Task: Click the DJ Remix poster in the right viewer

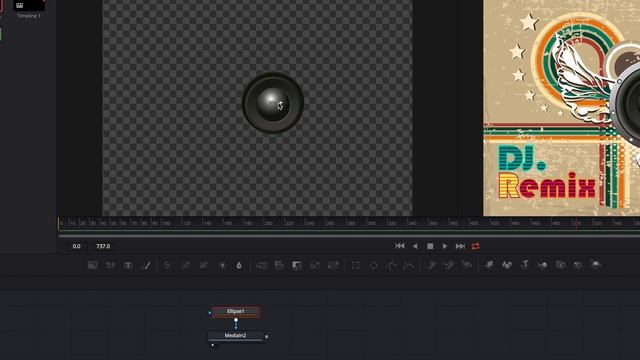Action: pos(562,108)
